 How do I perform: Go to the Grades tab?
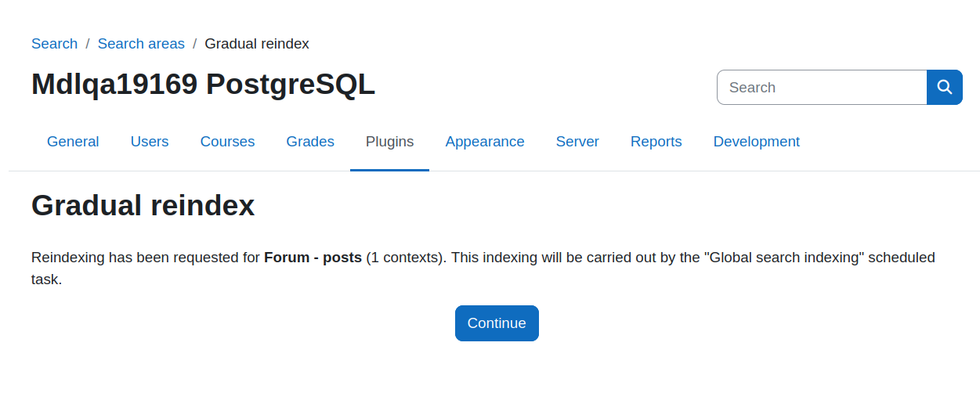coord(310,142)
